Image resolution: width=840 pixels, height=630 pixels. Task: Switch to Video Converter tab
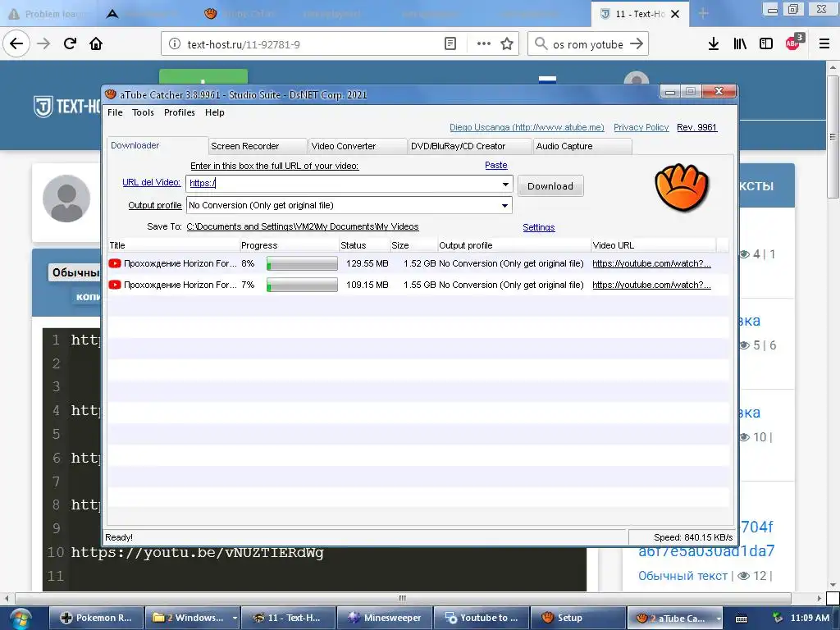(x=358, y=146)
